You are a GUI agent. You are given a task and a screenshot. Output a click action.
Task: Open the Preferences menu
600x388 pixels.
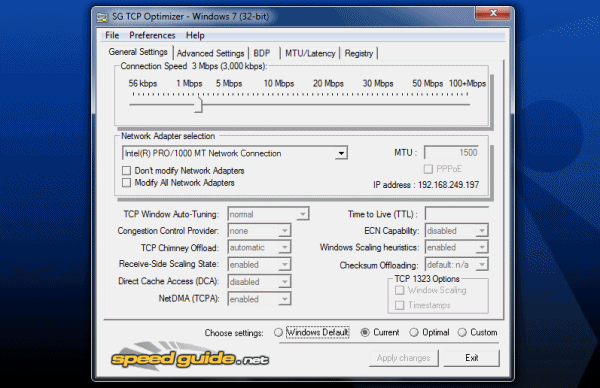click(x=152, y=35)
